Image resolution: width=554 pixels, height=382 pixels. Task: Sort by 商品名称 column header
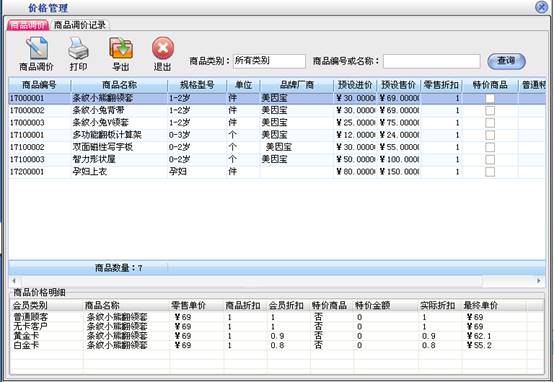tap(119, 85)
